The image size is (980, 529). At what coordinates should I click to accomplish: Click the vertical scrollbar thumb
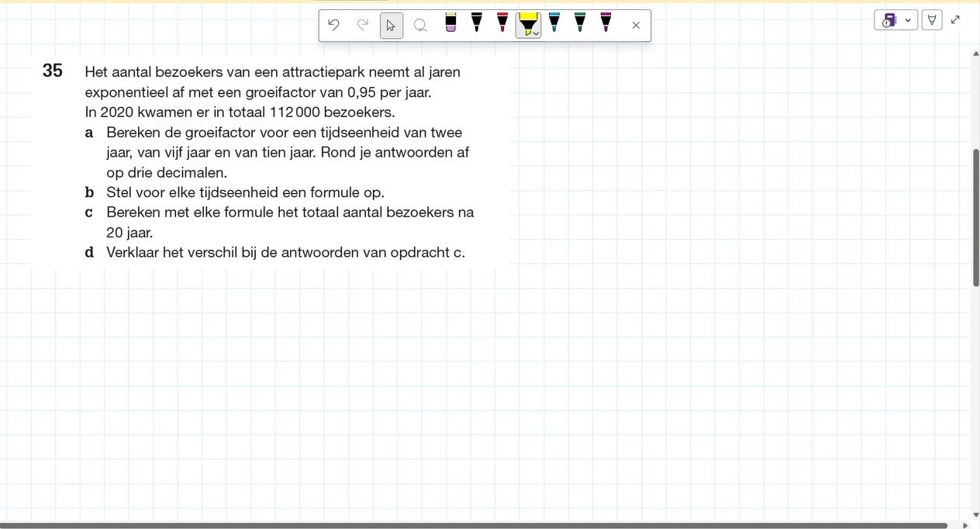(976, 217)
